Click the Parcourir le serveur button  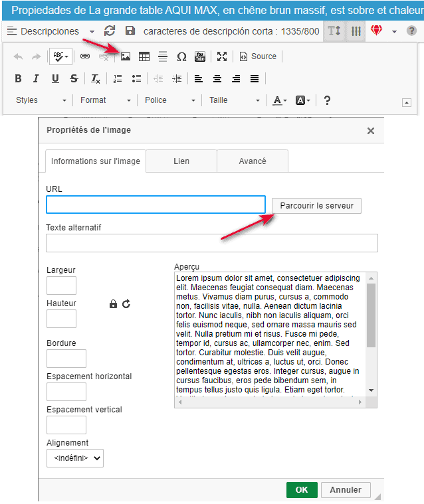pyautogui.click(x=316, y=206)
